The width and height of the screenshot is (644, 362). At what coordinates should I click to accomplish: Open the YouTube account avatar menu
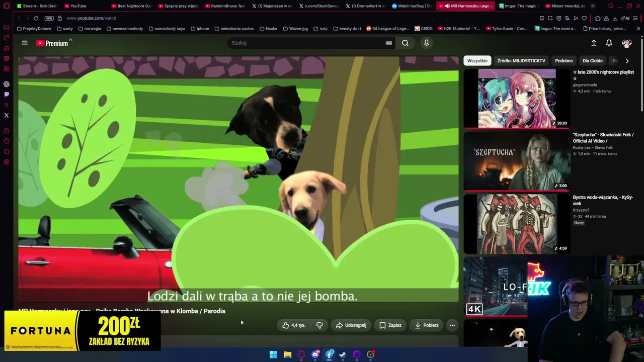point(626,43)
